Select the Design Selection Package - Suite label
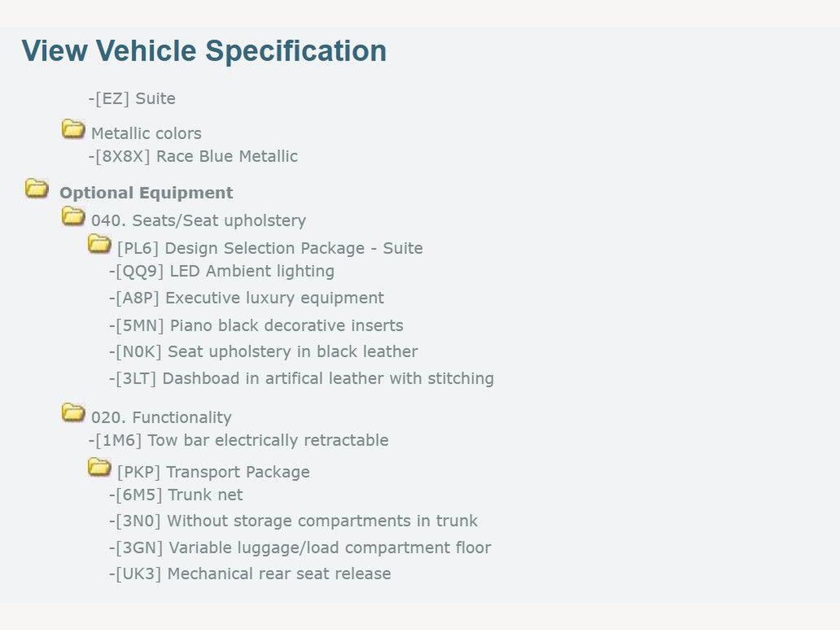 270,248
